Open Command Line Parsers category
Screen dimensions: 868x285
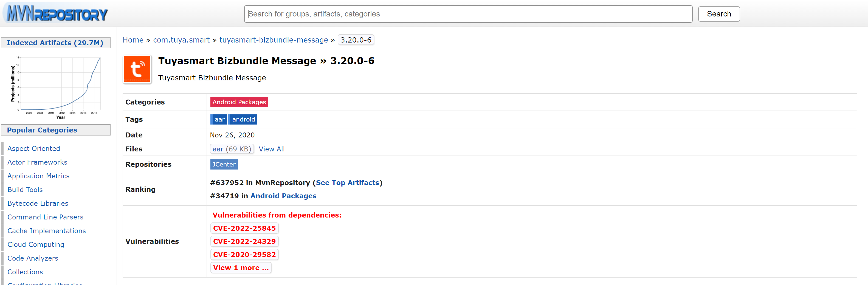46,217
